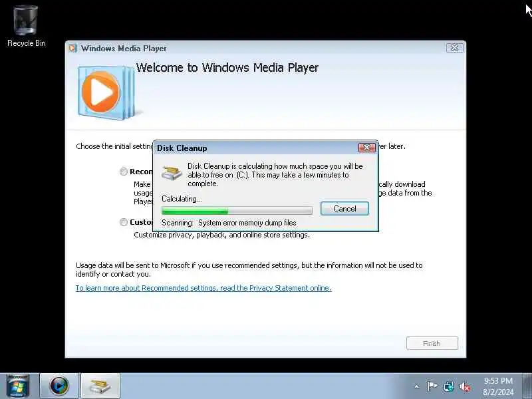Select the Custom settings radio button
The image size is (532, 399).
pyautogui.click(x=124, y=222)
